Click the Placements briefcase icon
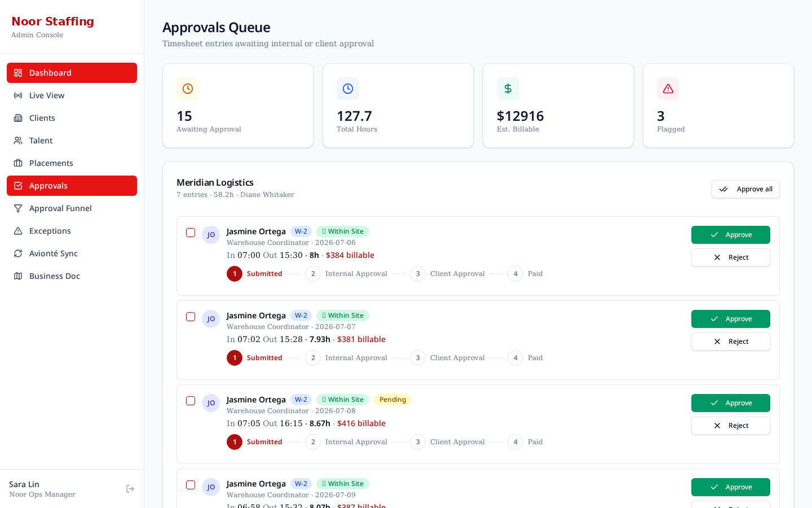Screen dimensions: 812x508 pos(18,163)
